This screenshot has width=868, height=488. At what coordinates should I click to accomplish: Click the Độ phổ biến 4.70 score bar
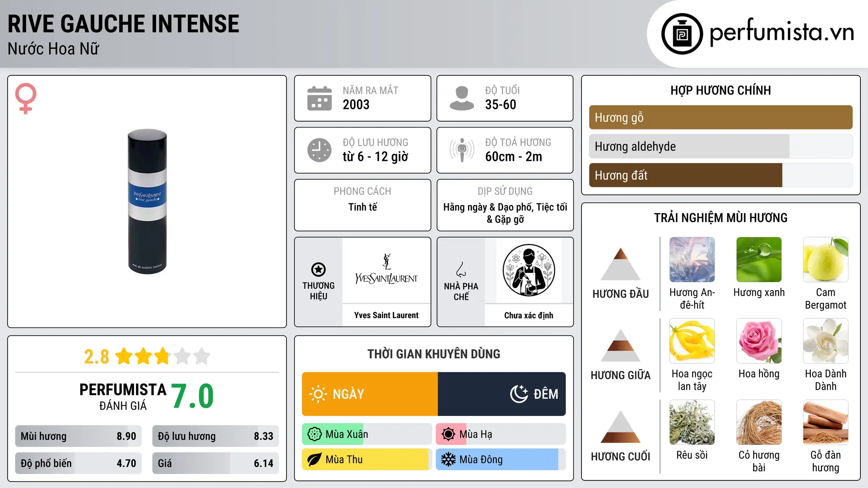[x=78, y=463]
